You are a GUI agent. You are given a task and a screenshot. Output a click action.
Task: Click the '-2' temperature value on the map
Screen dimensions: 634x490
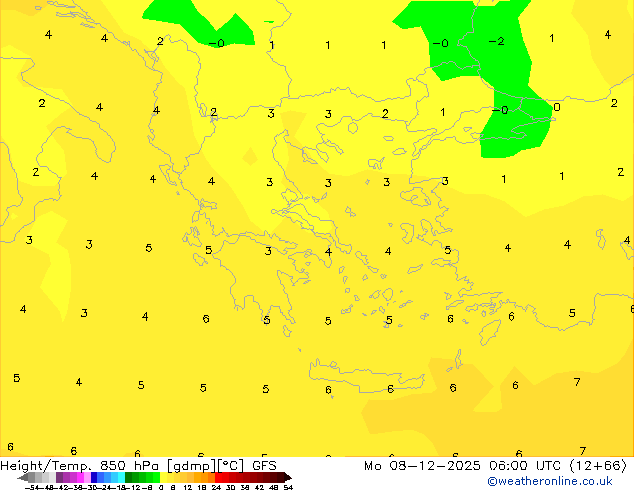coord(497,41)
